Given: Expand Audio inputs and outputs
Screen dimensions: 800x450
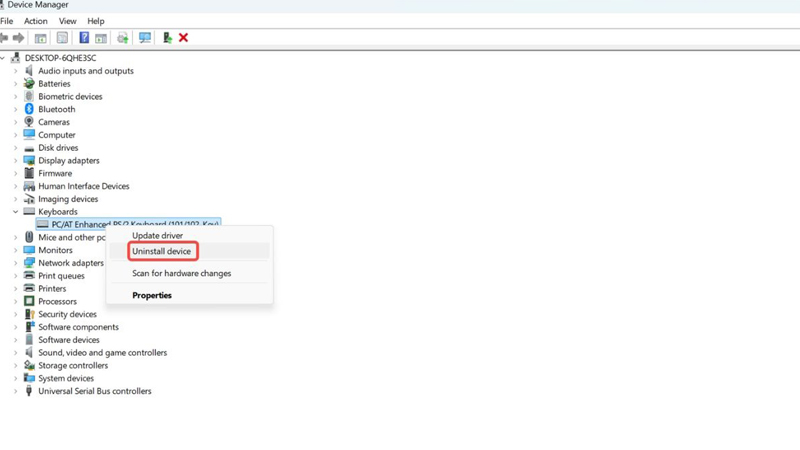Looking at the screenshot, I should 16,71.
